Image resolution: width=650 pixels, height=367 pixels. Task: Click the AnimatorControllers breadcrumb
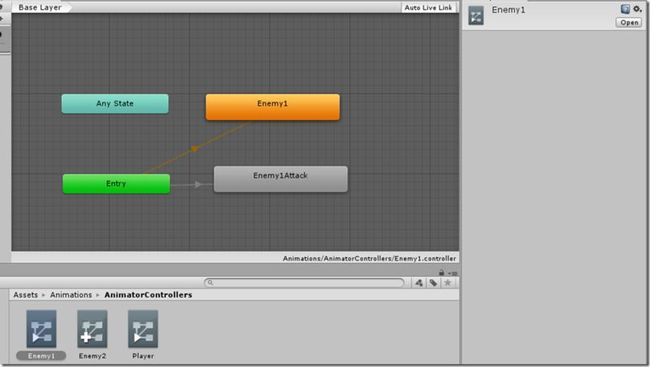[x=148, y=295]
